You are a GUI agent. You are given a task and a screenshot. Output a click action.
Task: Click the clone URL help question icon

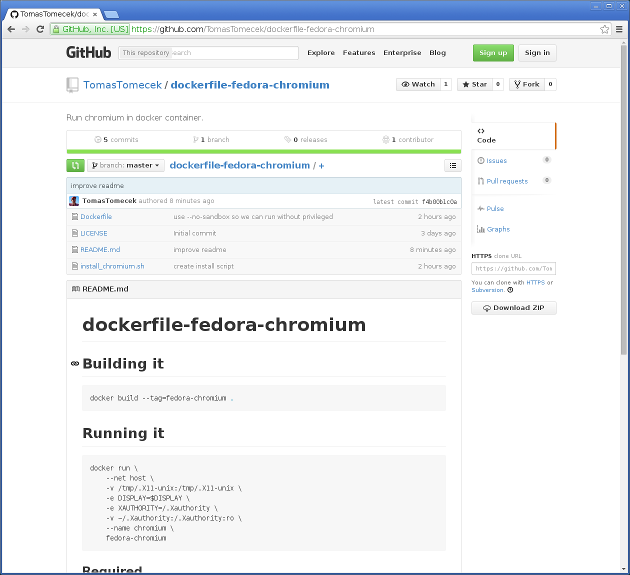pos(510,290)
